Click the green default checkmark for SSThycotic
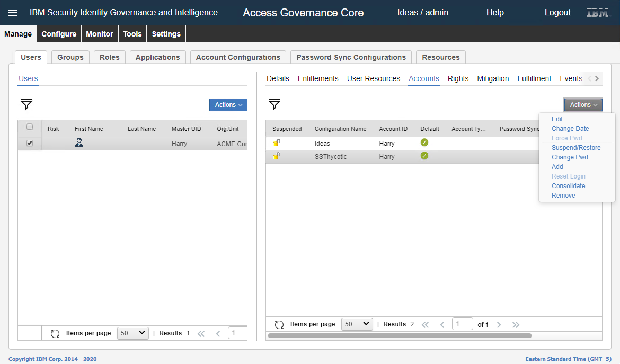Screen dimensions: 620x364 click(x=424, y=156)
